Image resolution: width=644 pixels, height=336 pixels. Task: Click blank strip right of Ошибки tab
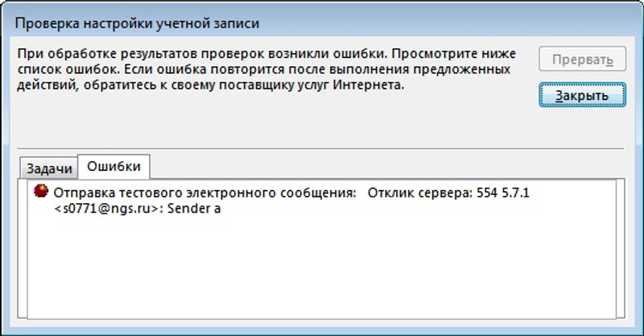386,167
